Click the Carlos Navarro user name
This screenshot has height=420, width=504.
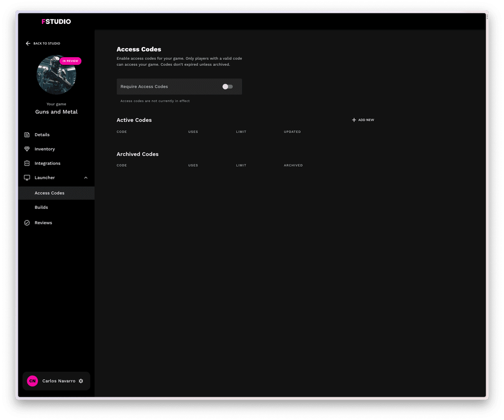(x=59, y=381)
